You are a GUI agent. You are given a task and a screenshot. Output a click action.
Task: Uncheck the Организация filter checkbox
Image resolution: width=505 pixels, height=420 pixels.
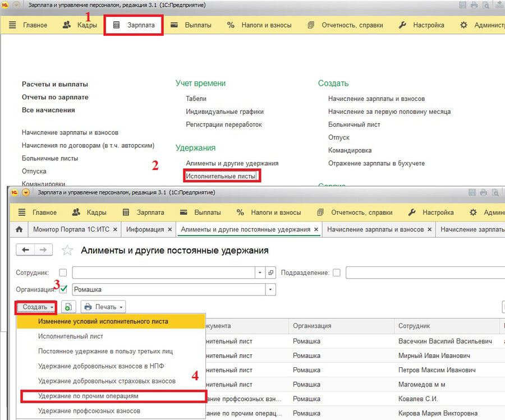click(x=63, y=289)
